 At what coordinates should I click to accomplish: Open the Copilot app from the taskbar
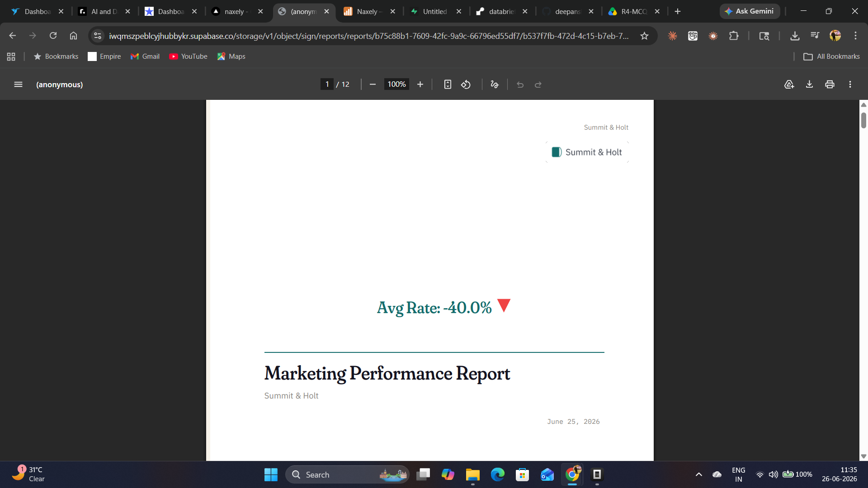click(448, 474)
